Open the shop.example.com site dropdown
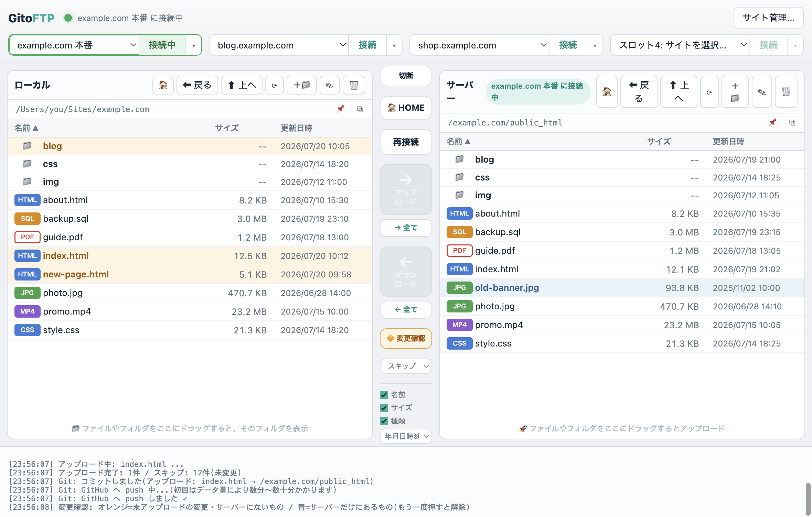Viewport: 812px width, 517px height. pos(480,45)
